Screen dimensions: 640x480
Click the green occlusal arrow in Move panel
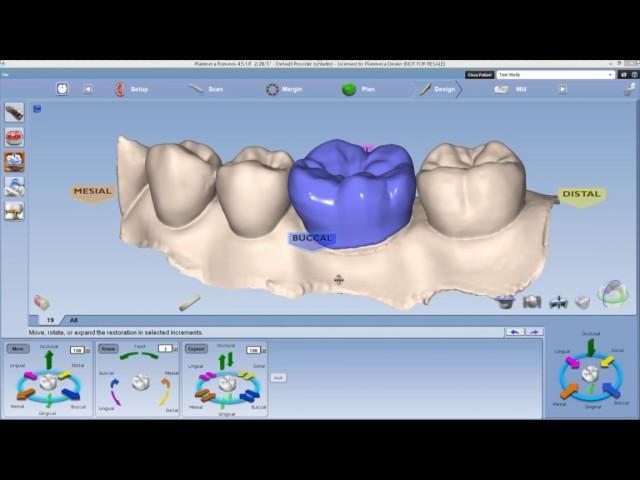[x=48, y=360]
